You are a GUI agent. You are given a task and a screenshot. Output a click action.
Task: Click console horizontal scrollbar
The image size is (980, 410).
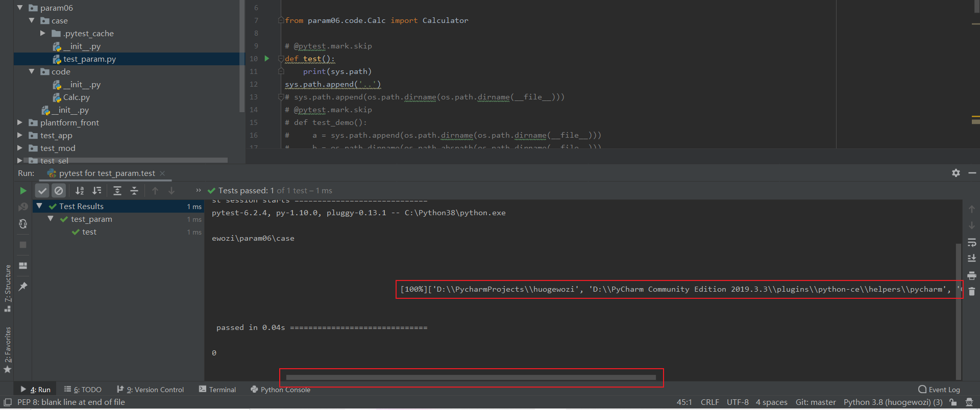[471, 377]
